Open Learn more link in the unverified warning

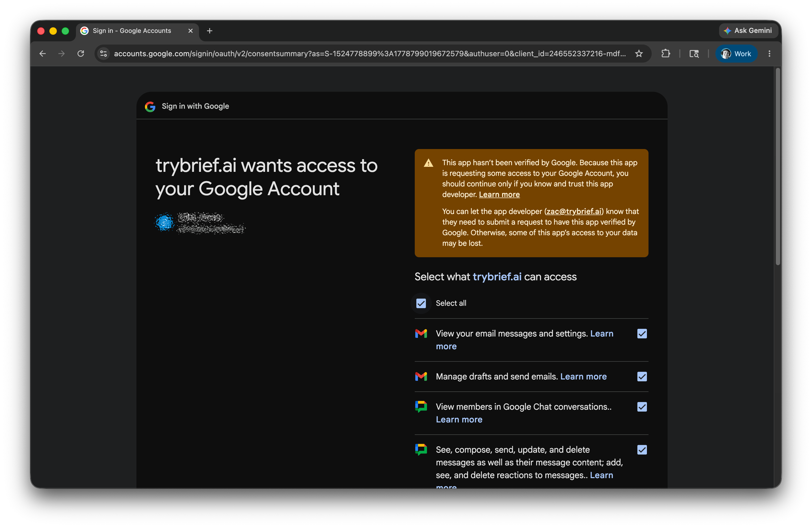point(499,194)
